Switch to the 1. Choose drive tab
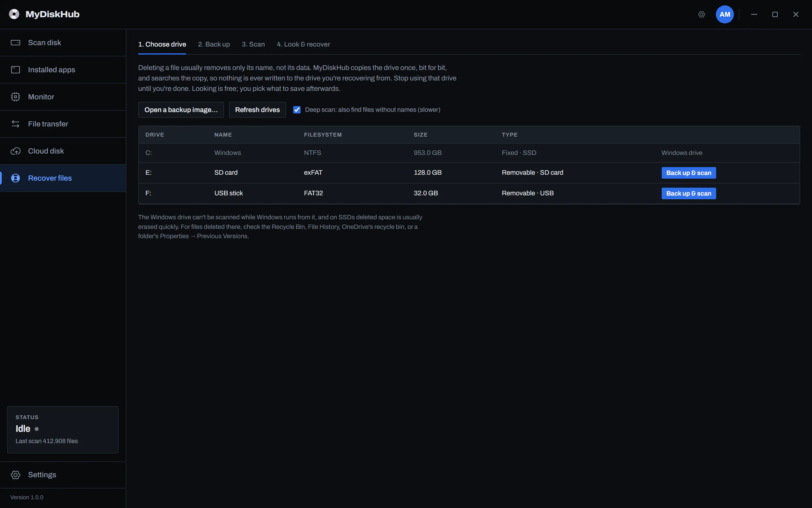Screen dimensions: 812x508 point(162,44)
